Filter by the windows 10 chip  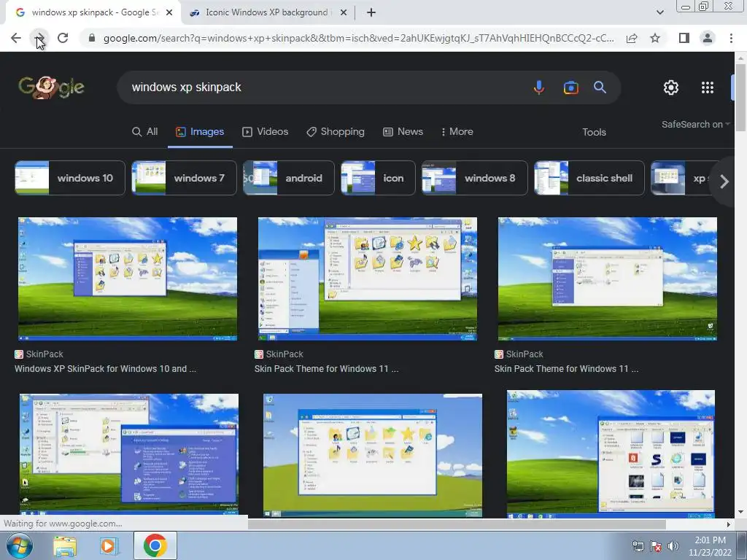[70, 178]
